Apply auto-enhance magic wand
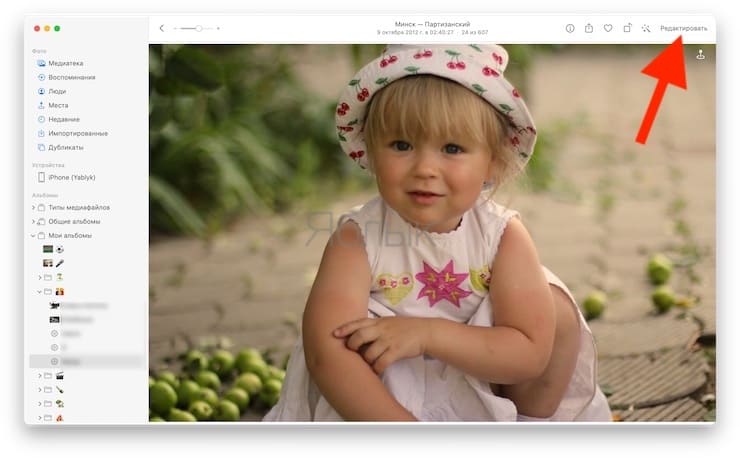The image size is (740, 458). tap(646, 28)
